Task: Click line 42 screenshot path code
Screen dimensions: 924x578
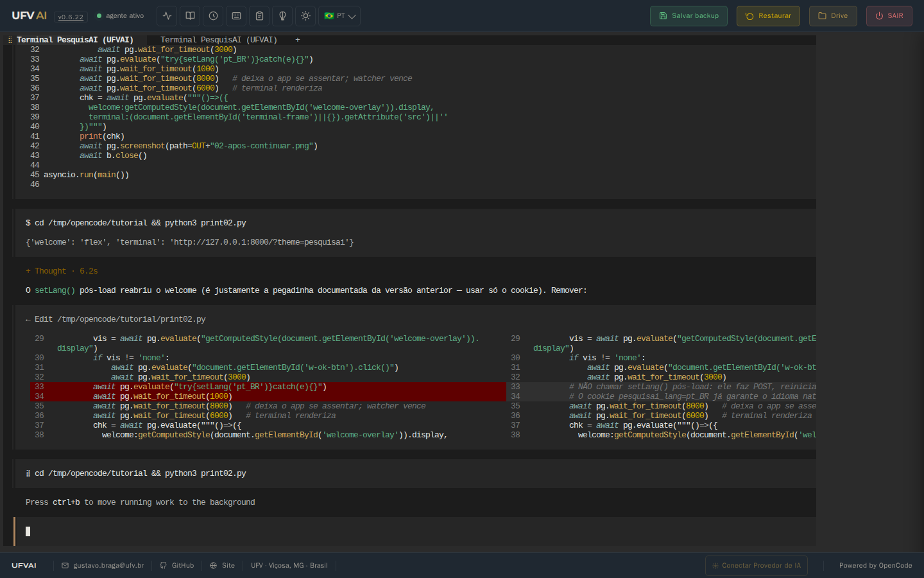Action: click(x=199, y=146)
